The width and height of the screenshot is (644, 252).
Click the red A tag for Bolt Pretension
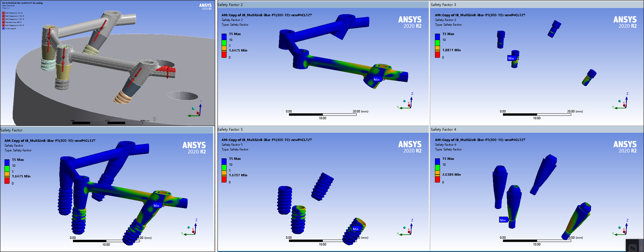point(4,13)
